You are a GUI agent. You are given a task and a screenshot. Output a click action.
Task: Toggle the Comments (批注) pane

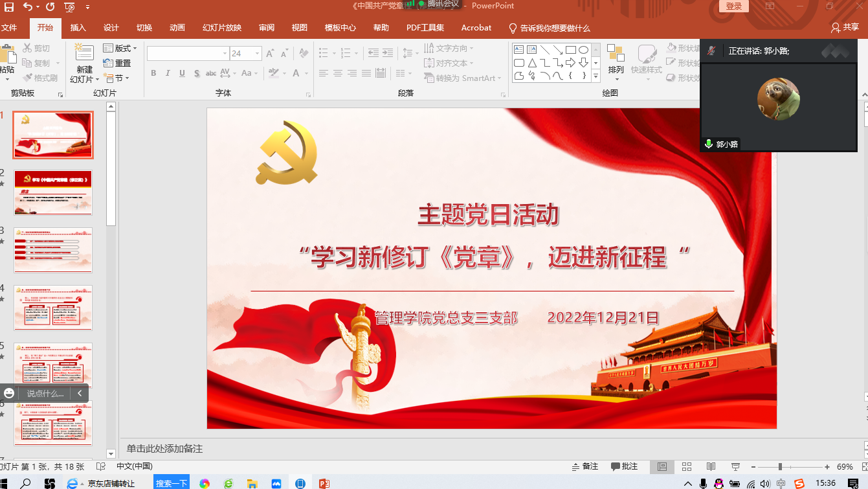pos(624,466)
